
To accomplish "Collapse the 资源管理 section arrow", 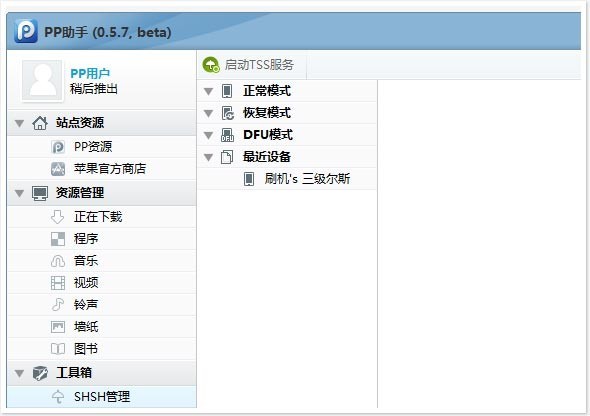I will pos(19,193).
